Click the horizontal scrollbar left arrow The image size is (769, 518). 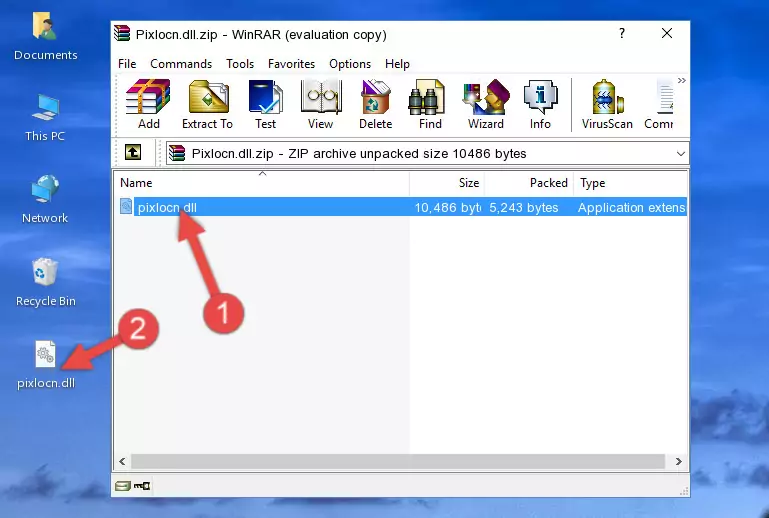click(123, 461)
